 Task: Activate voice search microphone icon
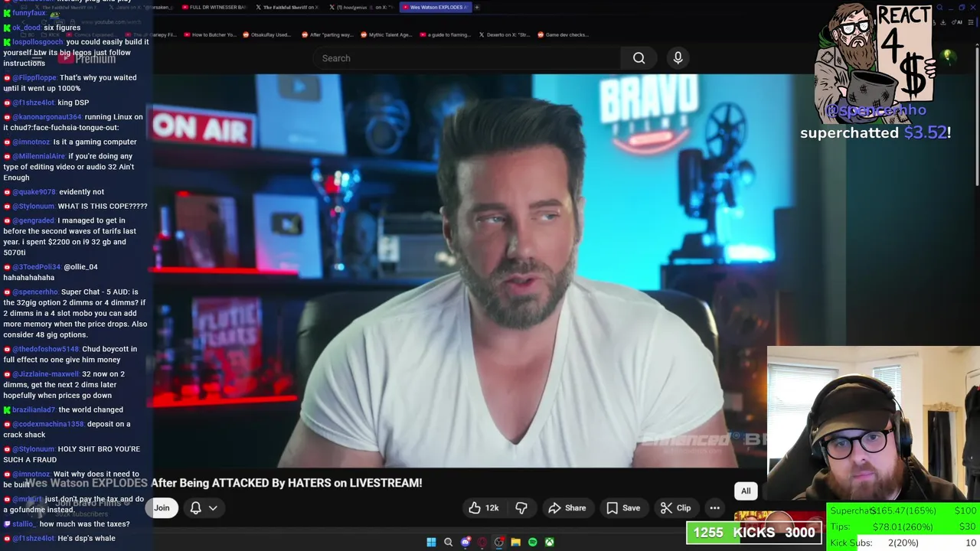(678, 58)
